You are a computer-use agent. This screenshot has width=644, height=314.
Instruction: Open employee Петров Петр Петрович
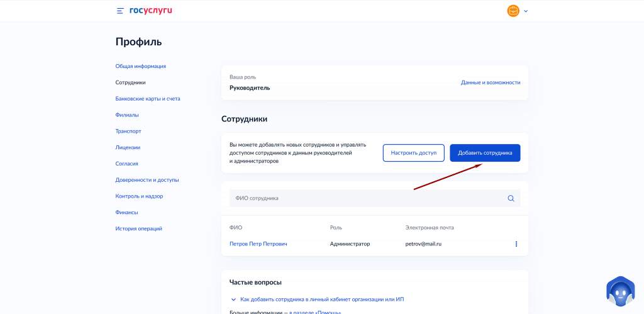[x=258, y=244]
